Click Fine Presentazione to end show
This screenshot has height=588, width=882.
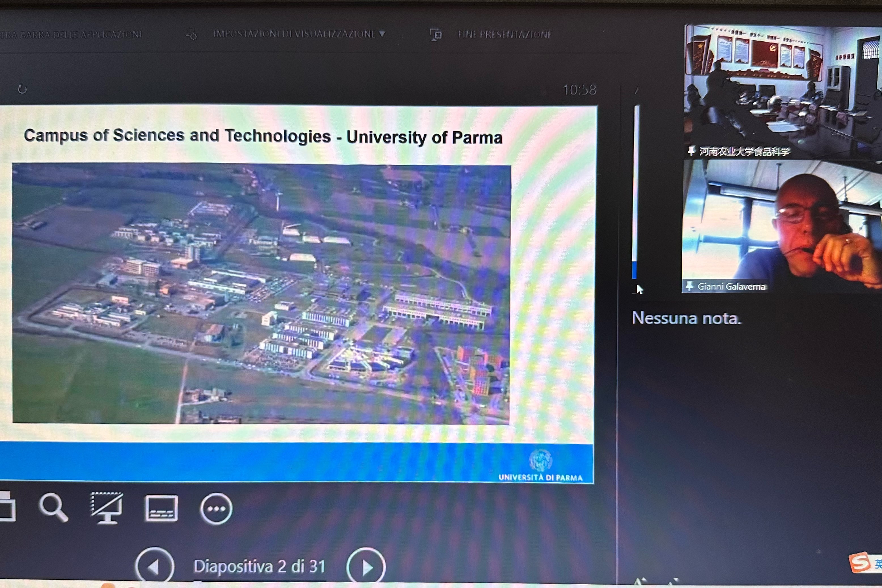504,35
